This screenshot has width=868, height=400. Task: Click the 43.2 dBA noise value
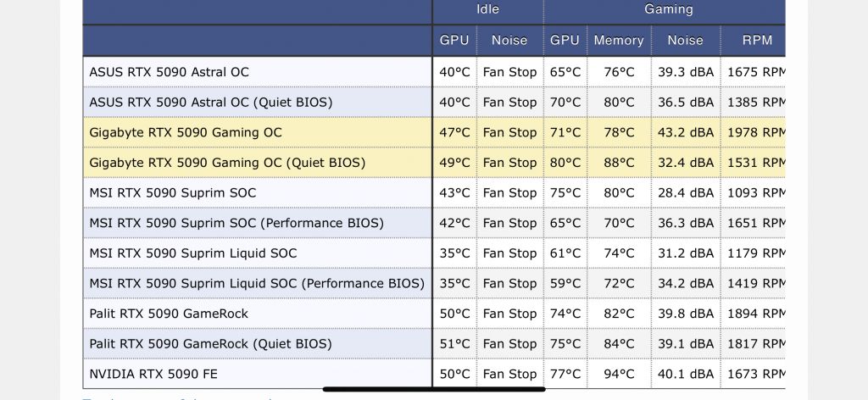[x=686, y=132]
